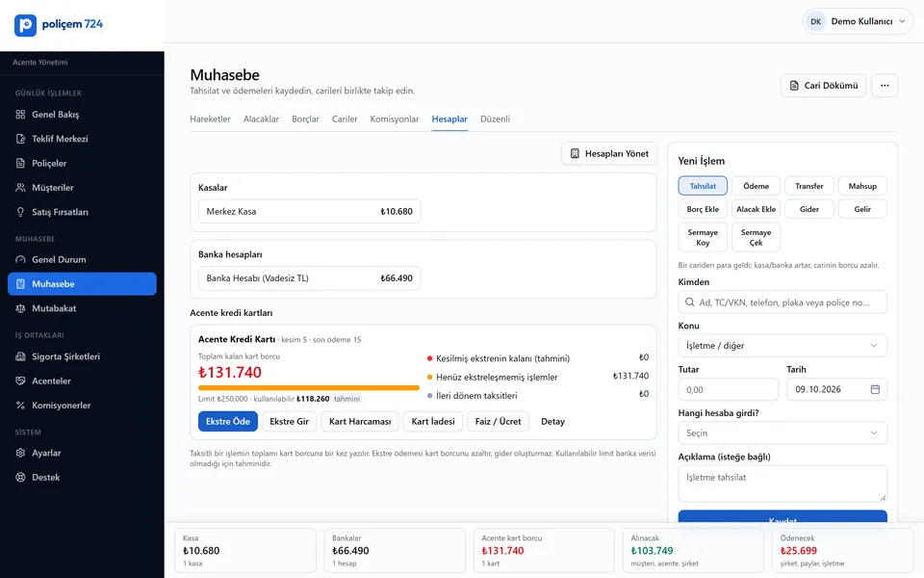This screenshot has height=578, width=924.
Task: Open the Merkez Kasa account row
Action: [x=309, y=211]
